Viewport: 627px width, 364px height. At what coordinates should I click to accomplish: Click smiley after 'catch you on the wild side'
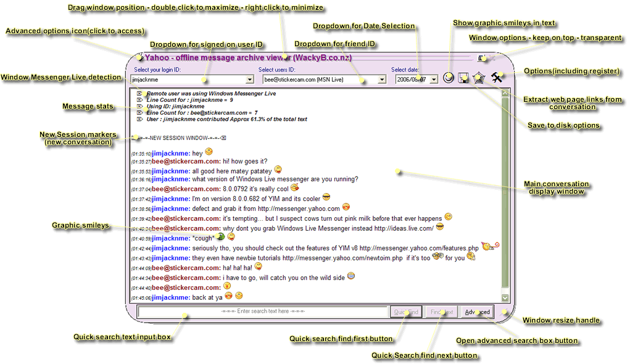tap(351, 276)
